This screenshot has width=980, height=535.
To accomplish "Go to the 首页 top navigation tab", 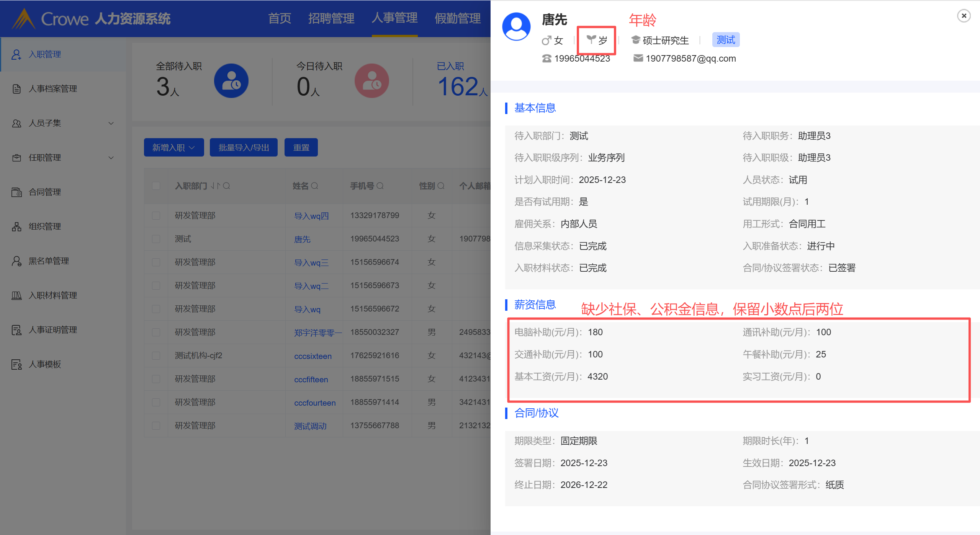I will point(279,18).
